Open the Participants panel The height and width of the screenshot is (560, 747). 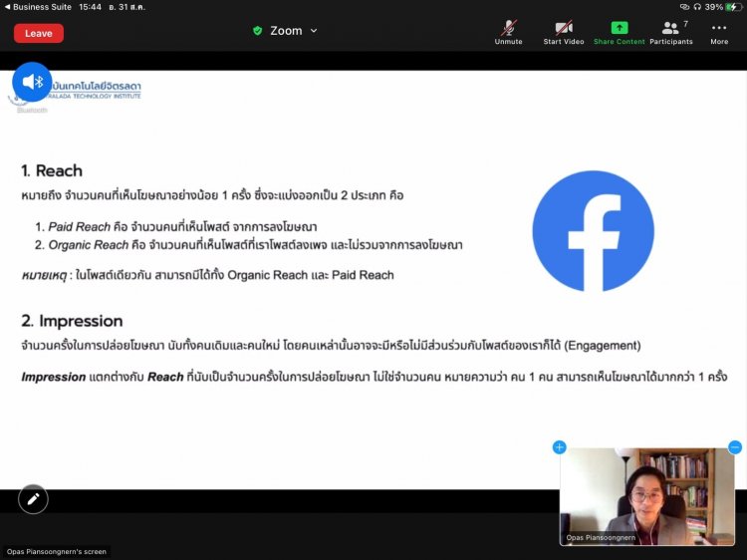pyautogui.click(x=670, y=33)
